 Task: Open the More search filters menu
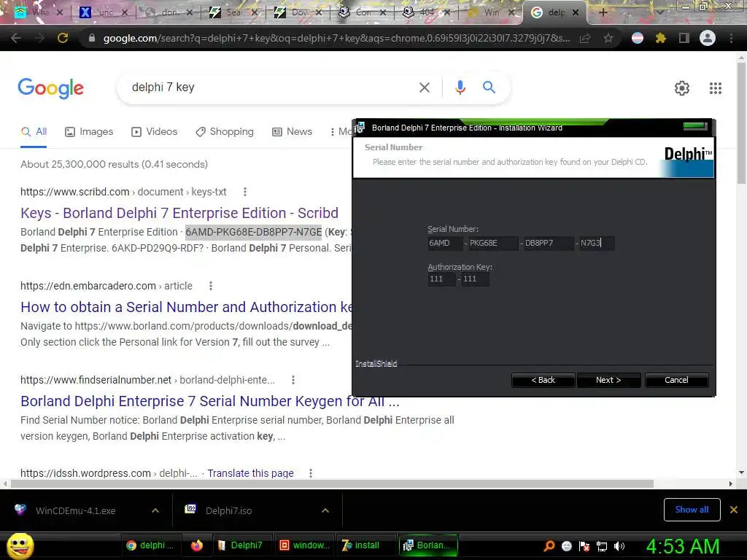coord(341,132)
